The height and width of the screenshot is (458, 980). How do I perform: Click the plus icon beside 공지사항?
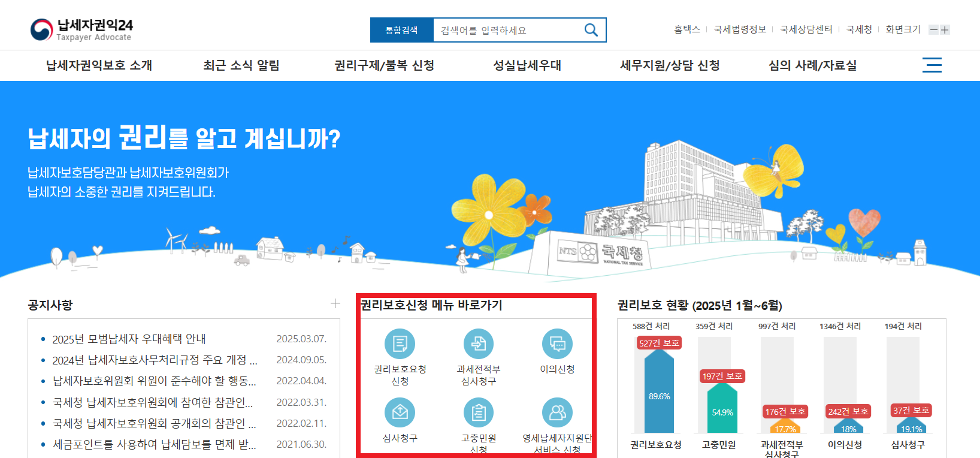(x=335, y=303)
